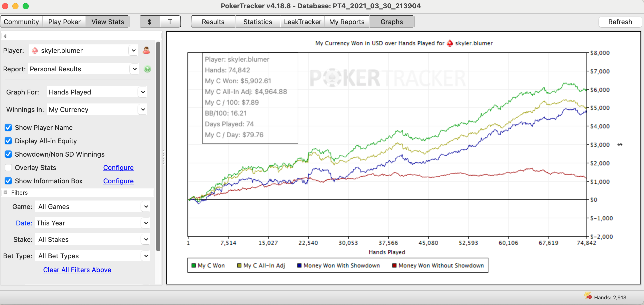This screenshot has height=305, width=644.
Task: Click the $8,000 y-axis value
Action: pos(600,53)
